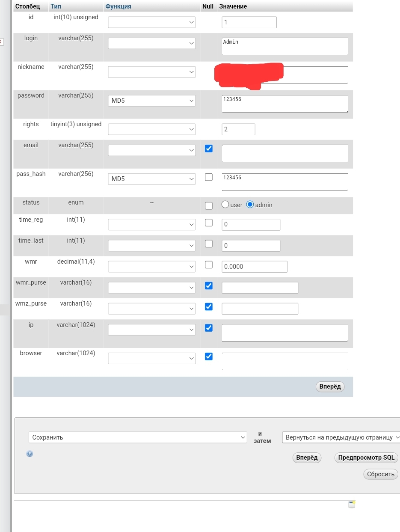Select the 'user' status radio button
Viewport: 400px width, 532px height.
pyautogui.click(x=225, y=205)
